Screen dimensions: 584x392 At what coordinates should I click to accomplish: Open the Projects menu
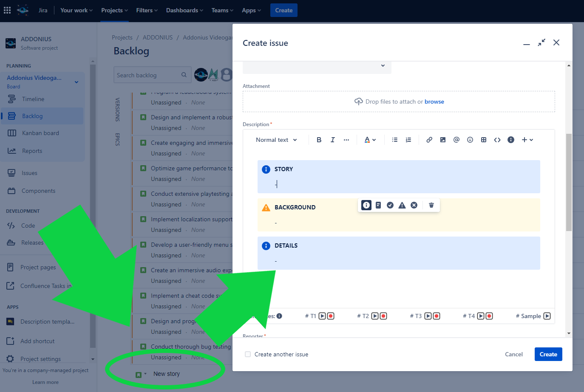coord(114,10)
